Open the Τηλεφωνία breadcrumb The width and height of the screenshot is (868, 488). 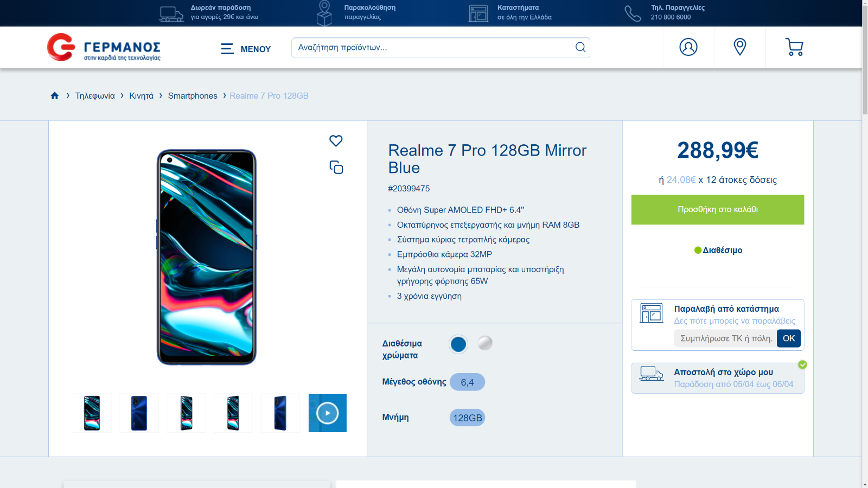click(x=95, y=96)
